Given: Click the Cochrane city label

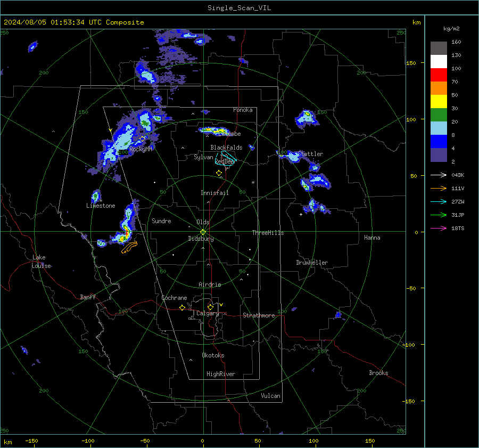Looking at the screenshot, I should point(174,298).
